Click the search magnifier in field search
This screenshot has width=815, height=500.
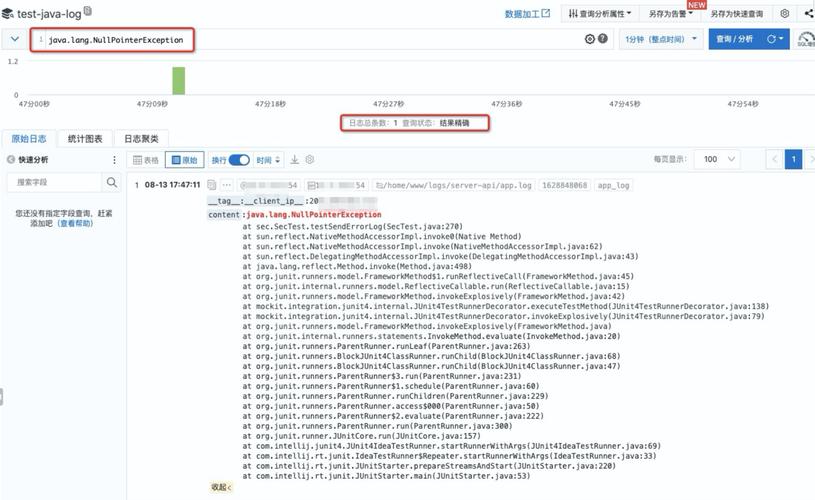pos(112,183)
